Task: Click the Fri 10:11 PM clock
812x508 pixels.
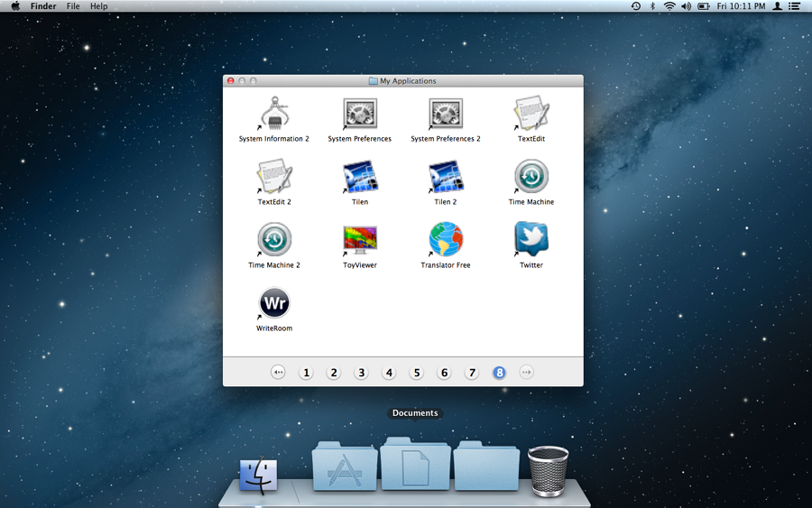Action: coord(741,6)
